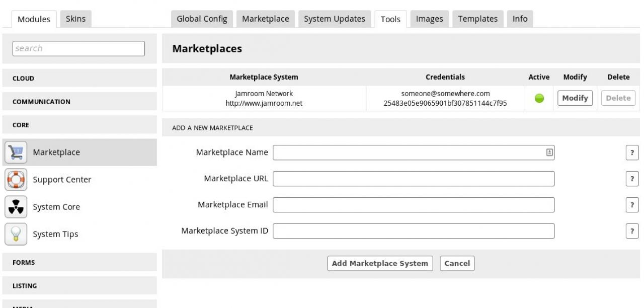This screenshot has width=644, height=308.
Task: Click the System Tips lightbulb icon
Action: [x=16, y=234]
